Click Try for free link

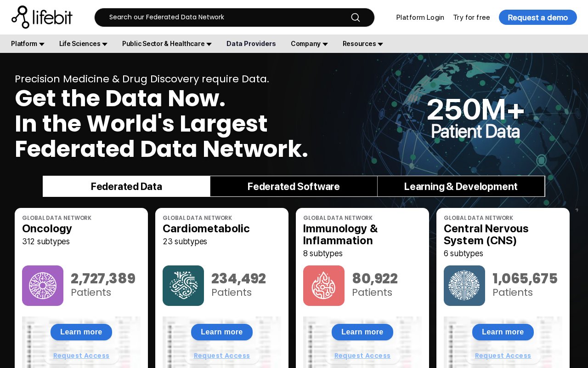pos(471,17)
